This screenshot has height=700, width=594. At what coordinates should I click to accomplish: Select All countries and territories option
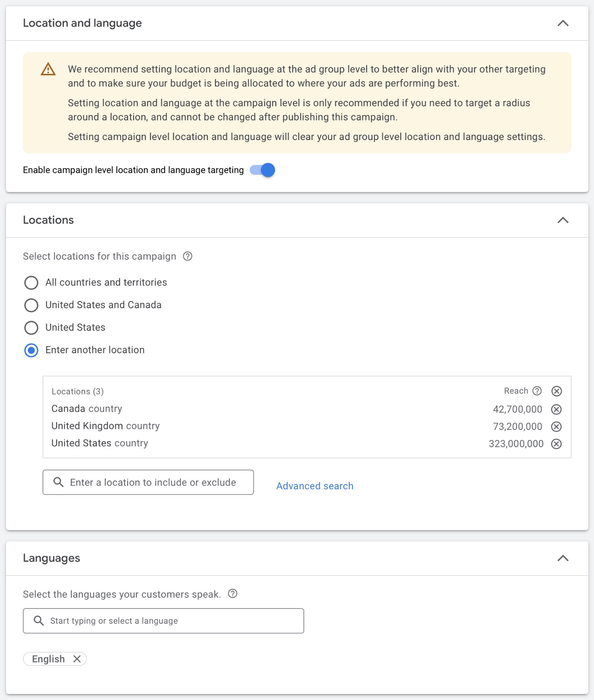(31, 283)
